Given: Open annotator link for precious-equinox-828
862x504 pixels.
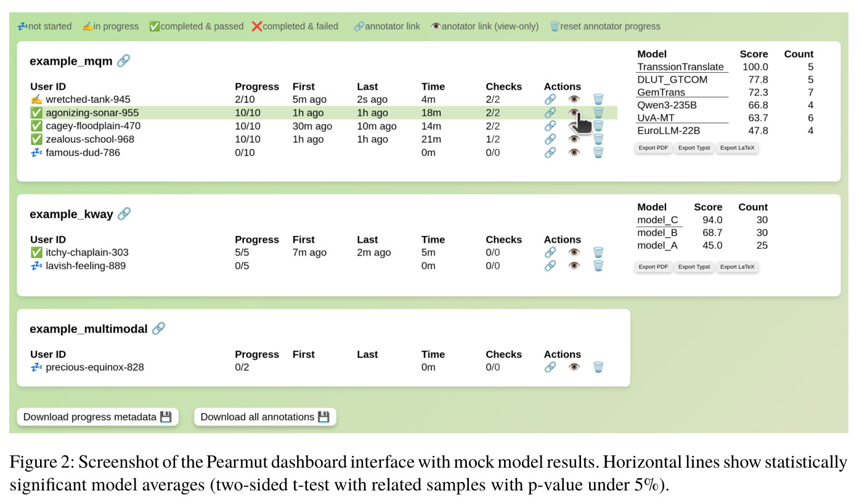Looking at the screenshot, I should pyautogui.click(x=550, y=367).
